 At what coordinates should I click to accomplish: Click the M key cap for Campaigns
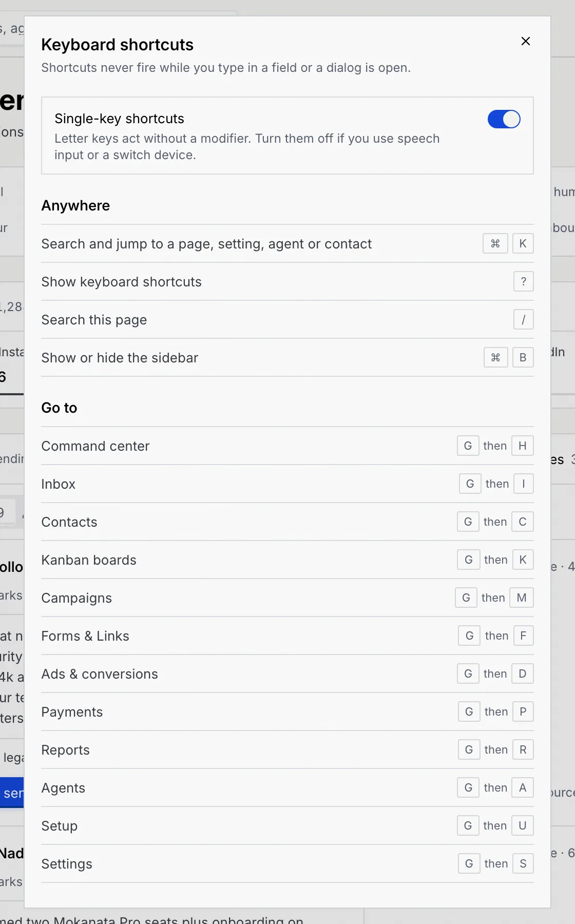(x=521, y=598)
